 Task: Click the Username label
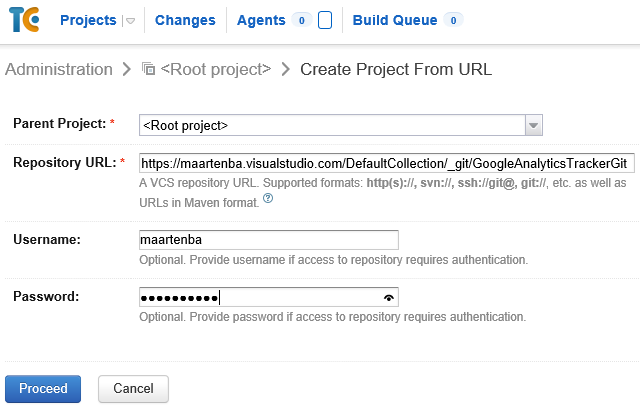47,239
